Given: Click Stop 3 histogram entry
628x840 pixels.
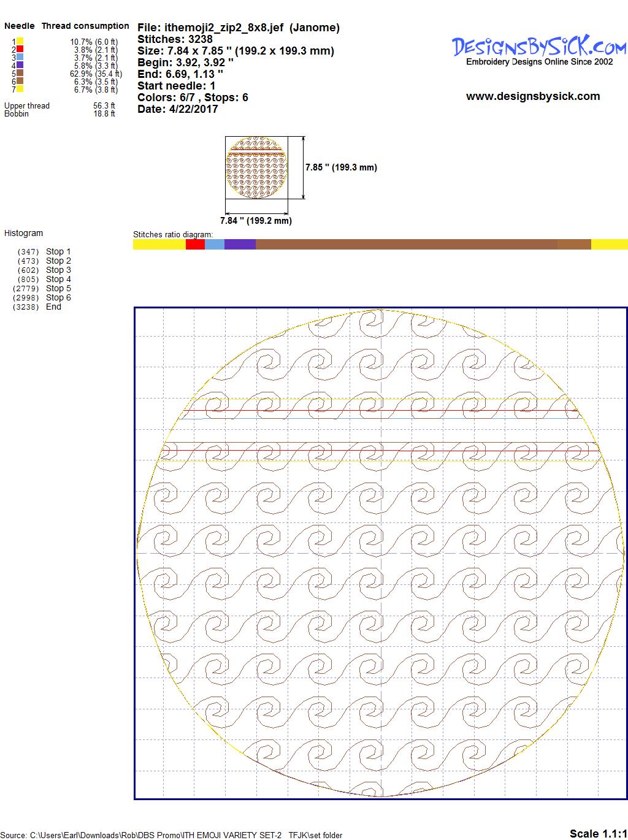Looking at the screenshot, I should [x=58, y=270].
